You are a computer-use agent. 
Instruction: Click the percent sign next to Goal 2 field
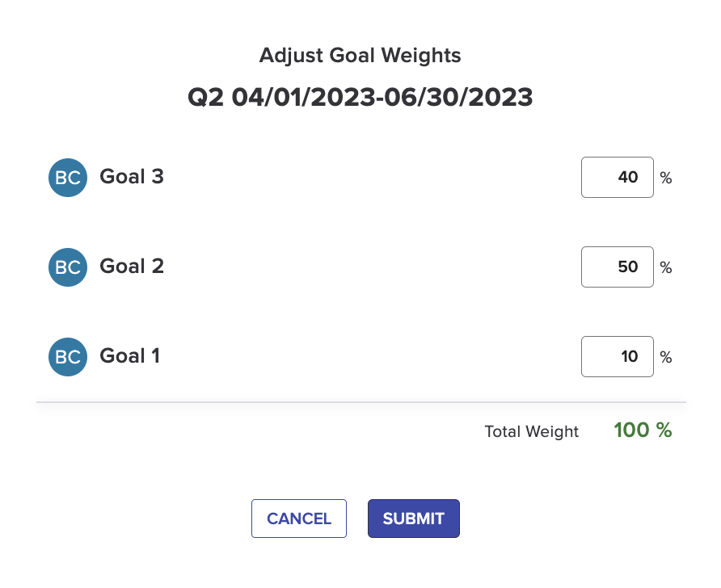click(666, 267)
